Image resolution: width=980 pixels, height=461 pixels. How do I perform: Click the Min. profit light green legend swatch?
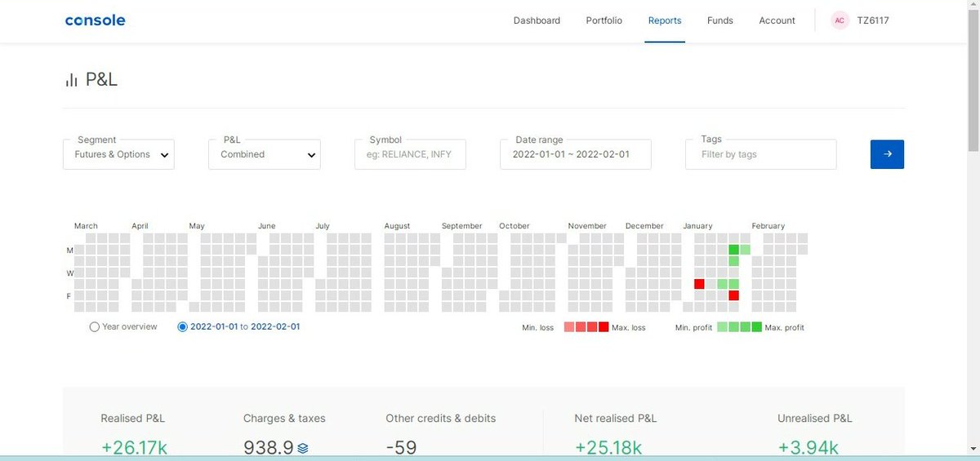tap(723, 327)
